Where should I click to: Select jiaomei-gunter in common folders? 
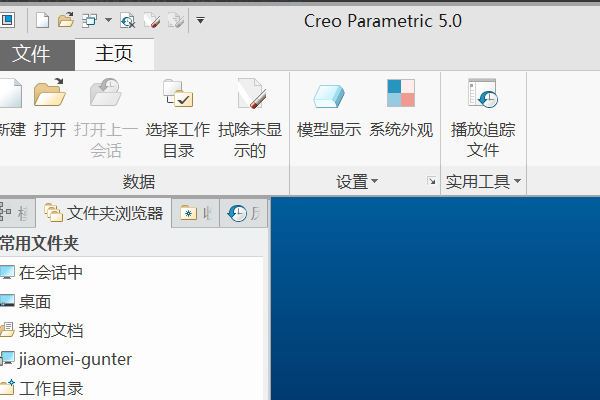(x=66, y=359)
